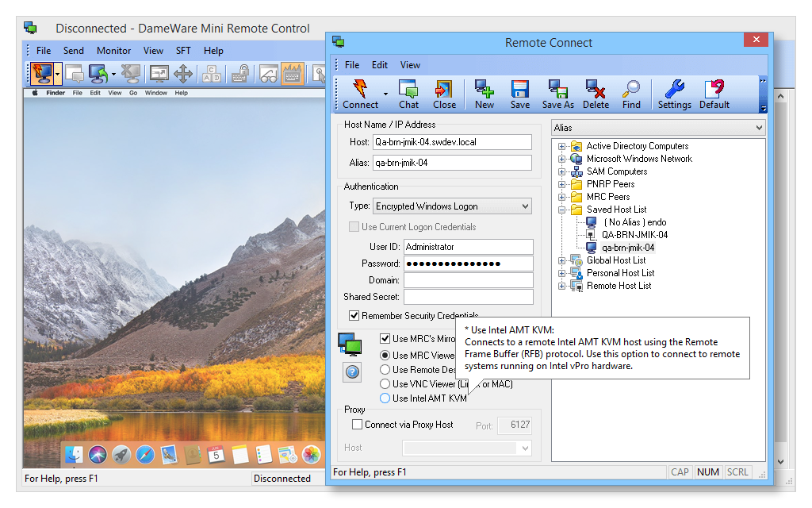The width and height of the screenshot is (812, 508).
Task: Toggle full screen mode icon
Action: [159, 74]
